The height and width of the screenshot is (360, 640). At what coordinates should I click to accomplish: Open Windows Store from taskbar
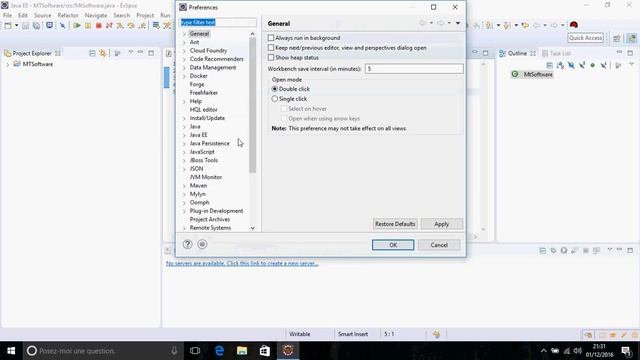click(x=264, y=351)
